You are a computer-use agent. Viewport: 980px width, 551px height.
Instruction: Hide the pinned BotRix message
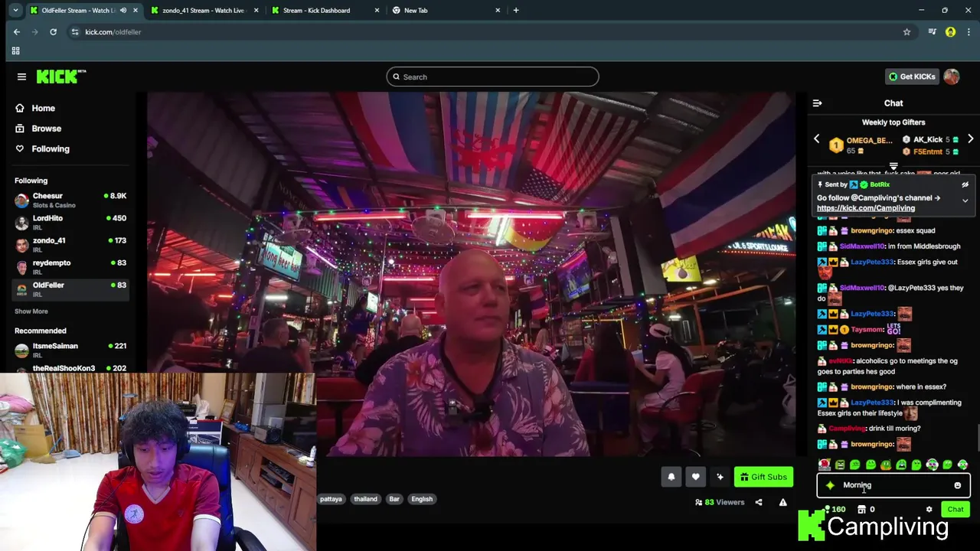click(965, 184)
